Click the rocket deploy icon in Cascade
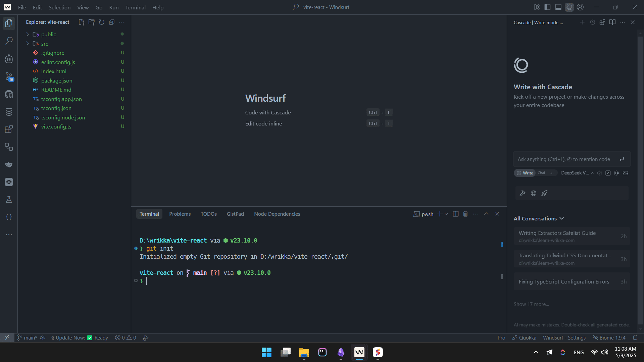Screen dimensions: 644x362 [544, 193]
